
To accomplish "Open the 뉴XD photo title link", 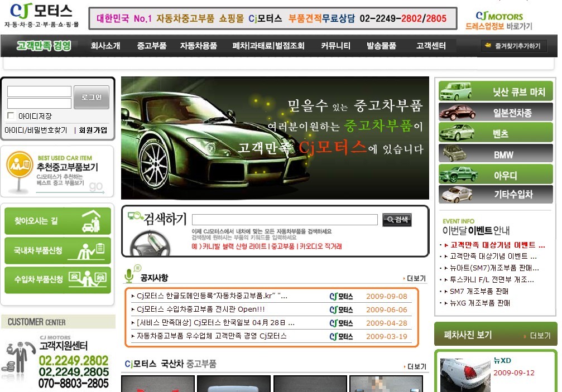I will (502, 361).
